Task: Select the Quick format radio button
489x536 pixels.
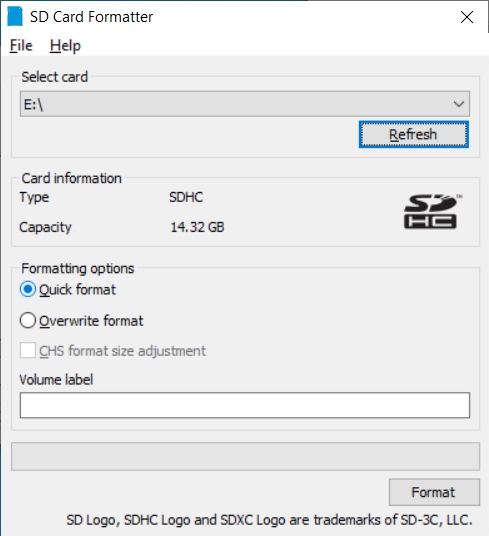Action: [27, 290]
